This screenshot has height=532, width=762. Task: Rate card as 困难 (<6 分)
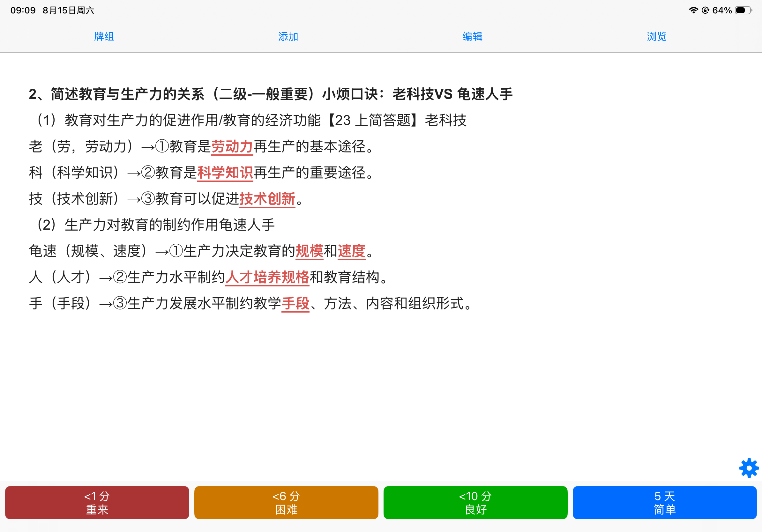click(286, 502)
